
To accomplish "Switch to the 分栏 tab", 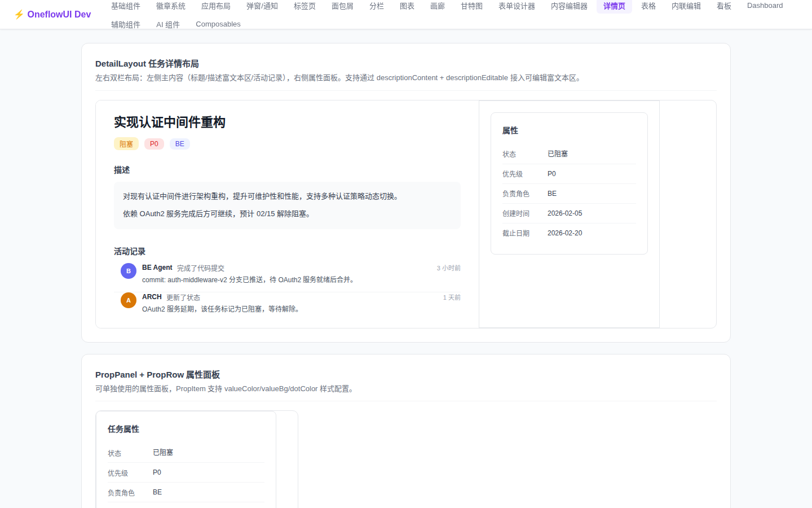I will pyautogui.click(x=377, y=6).
